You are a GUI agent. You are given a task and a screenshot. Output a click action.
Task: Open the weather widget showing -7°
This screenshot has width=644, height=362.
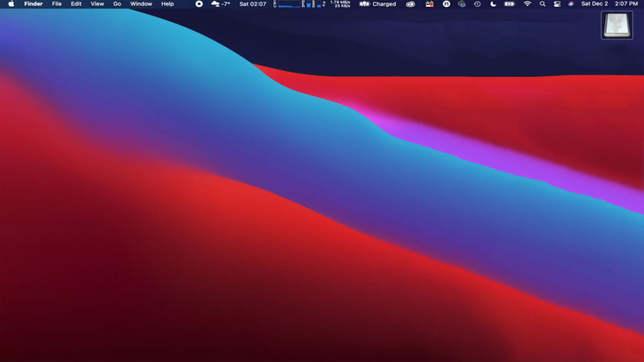221,4
